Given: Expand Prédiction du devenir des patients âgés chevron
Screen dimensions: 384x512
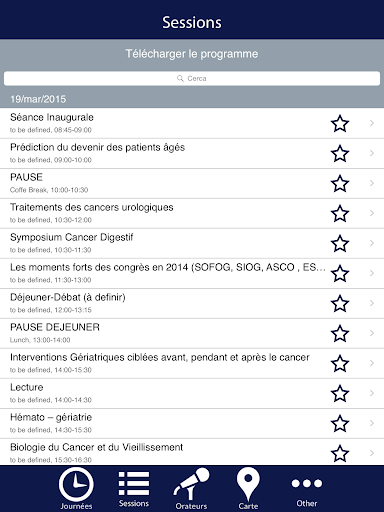Looking at the screenshot, I should 372,153.
